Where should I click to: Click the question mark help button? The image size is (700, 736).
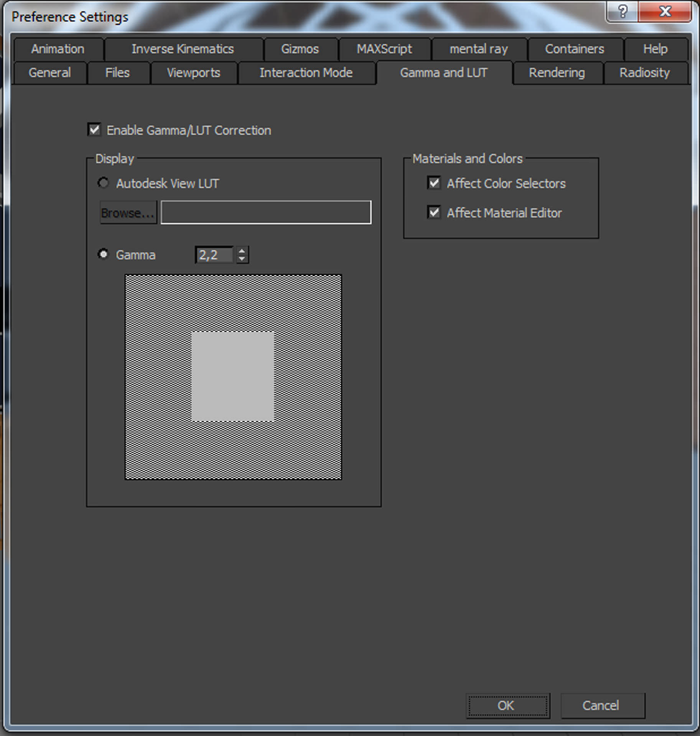click(x=623, y=11)
